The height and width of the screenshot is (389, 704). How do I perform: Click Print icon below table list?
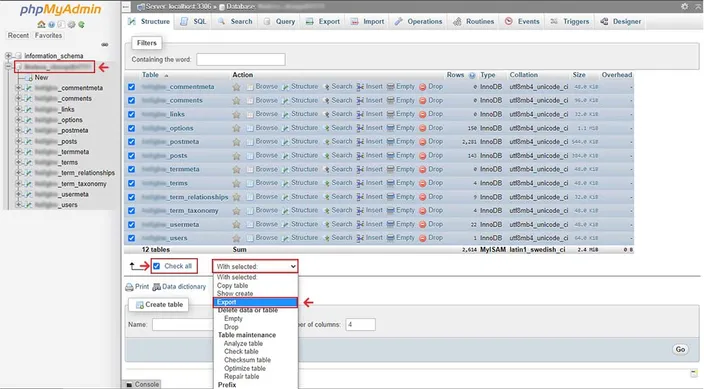[129, 287]
